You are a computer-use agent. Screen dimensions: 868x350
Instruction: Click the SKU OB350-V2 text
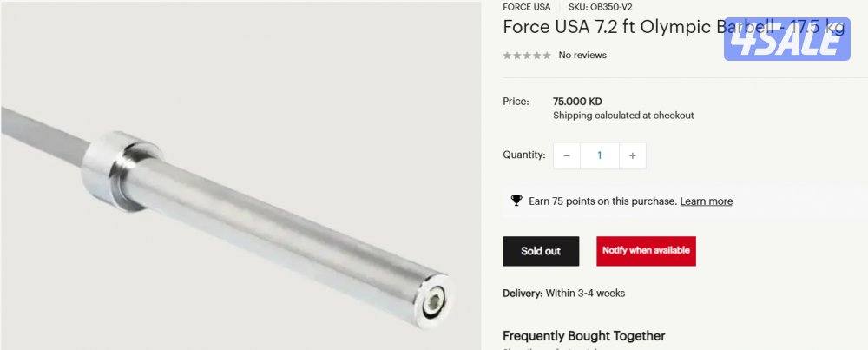coord(600,7)
